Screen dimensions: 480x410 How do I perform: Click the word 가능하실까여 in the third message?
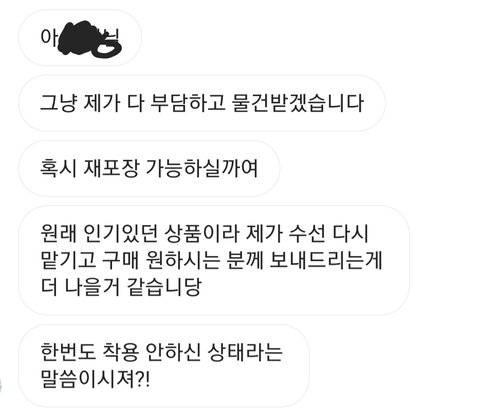(202, 168)
